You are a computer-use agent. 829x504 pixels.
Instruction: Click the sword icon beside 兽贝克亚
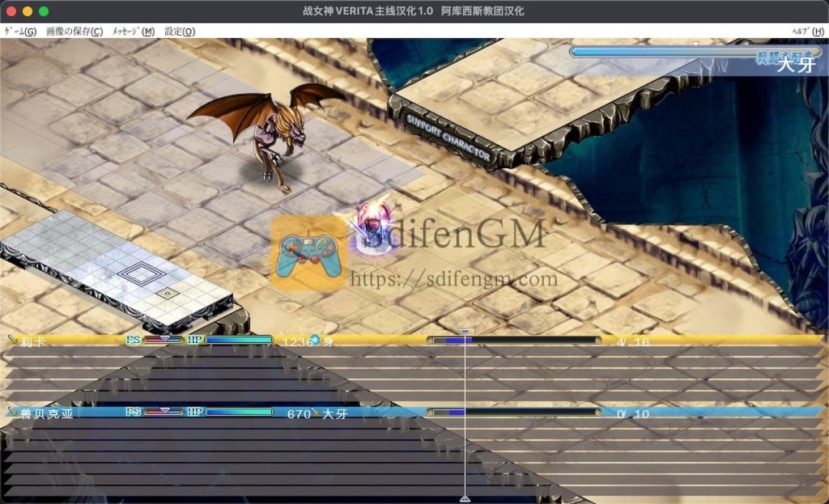point(13,412)
